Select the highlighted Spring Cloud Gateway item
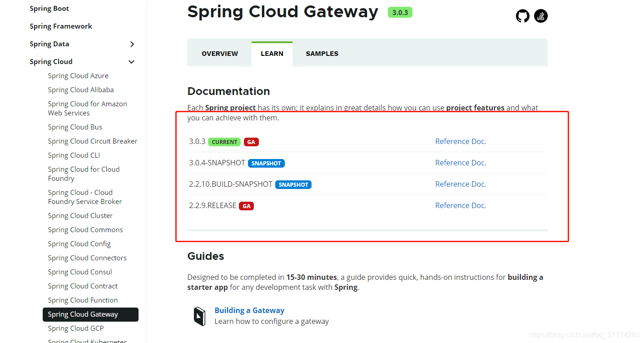 point(90,314)
